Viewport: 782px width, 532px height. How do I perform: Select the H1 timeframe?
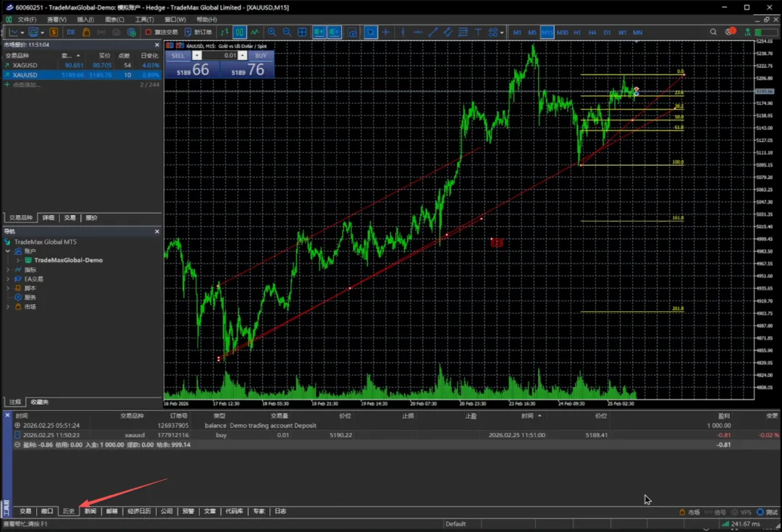coord(577,33)
